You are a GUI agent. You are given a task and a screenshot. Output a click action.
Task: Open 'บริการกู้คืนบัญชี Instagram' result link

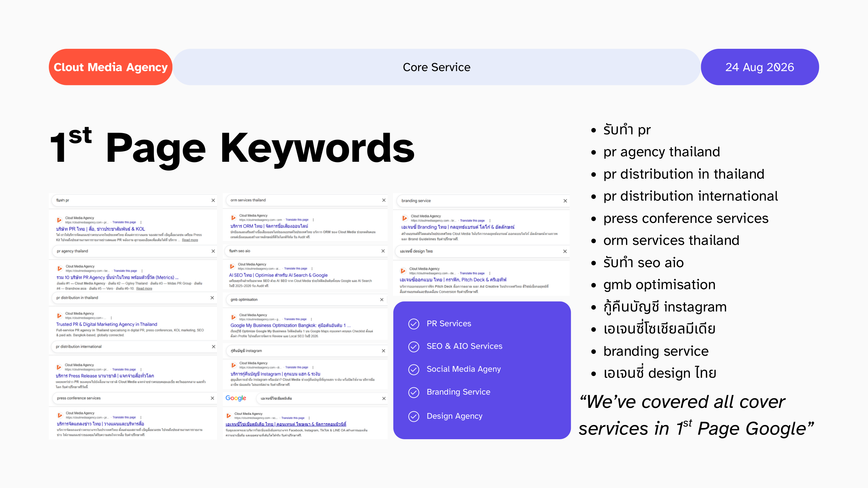tap(275, 374)
